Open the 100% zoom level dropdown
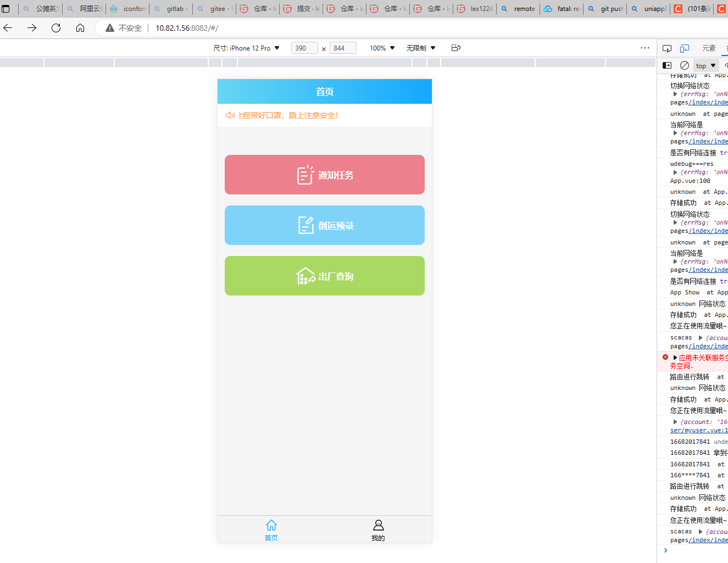This screenshot has height=563, width=728. pyautogui.click(x=382, y=48)
